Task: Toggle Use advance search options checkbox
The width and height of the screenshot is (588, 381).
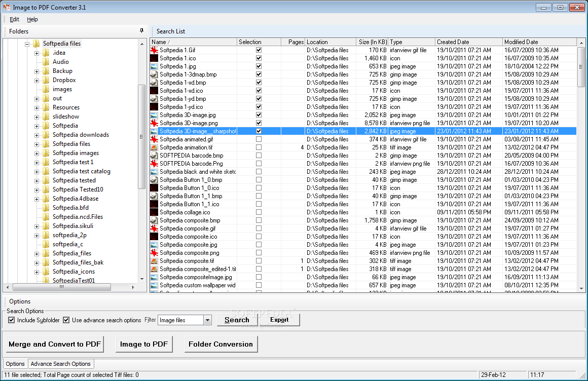Action: pos(66,320)
